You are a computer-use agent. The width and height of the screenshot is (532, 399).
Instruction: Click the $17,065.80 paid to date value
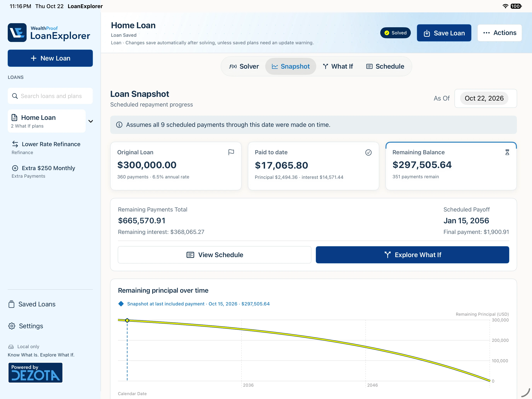pos(281,165)
